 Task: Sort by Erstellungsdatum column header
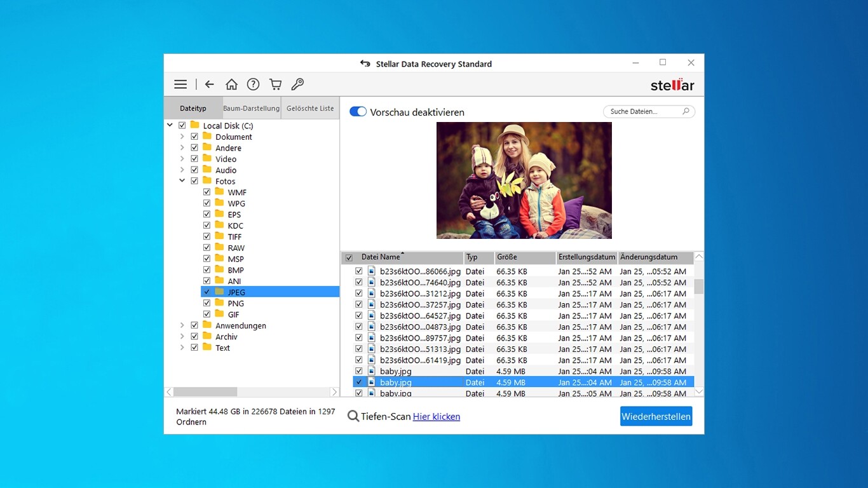587,257
